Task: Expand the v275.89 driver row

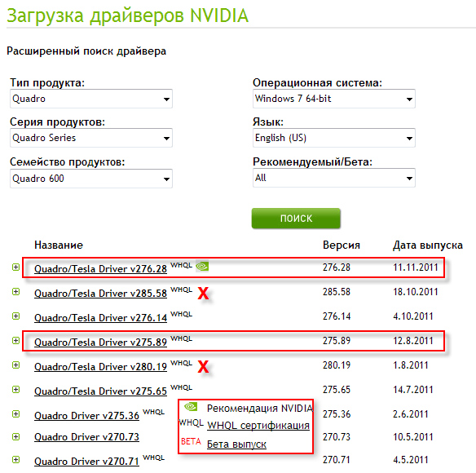Action: click(15, 341)
